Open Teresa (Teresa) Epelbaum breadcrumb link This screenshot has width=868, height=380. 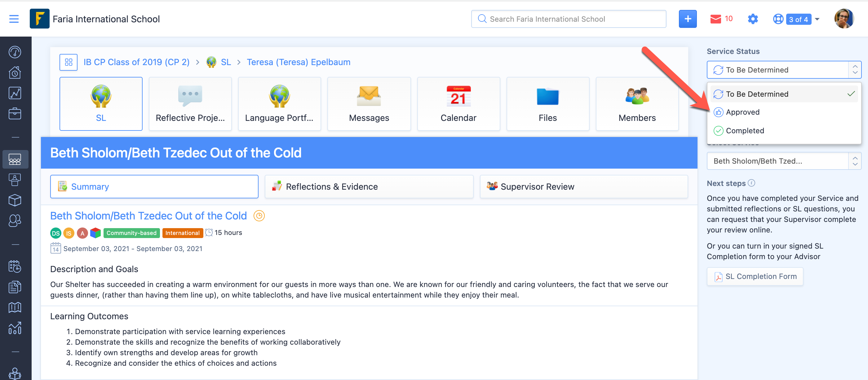298,62
